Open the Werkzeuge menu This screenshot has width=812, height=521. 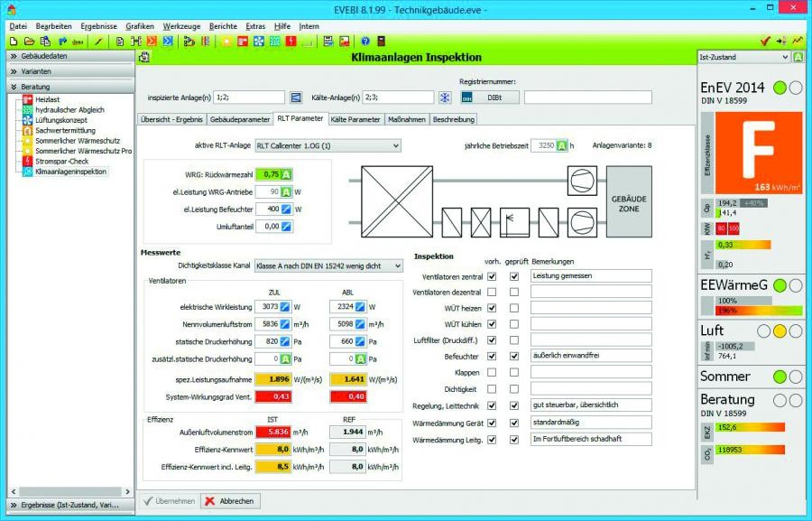pyautogui.click(x=181, y=26)
